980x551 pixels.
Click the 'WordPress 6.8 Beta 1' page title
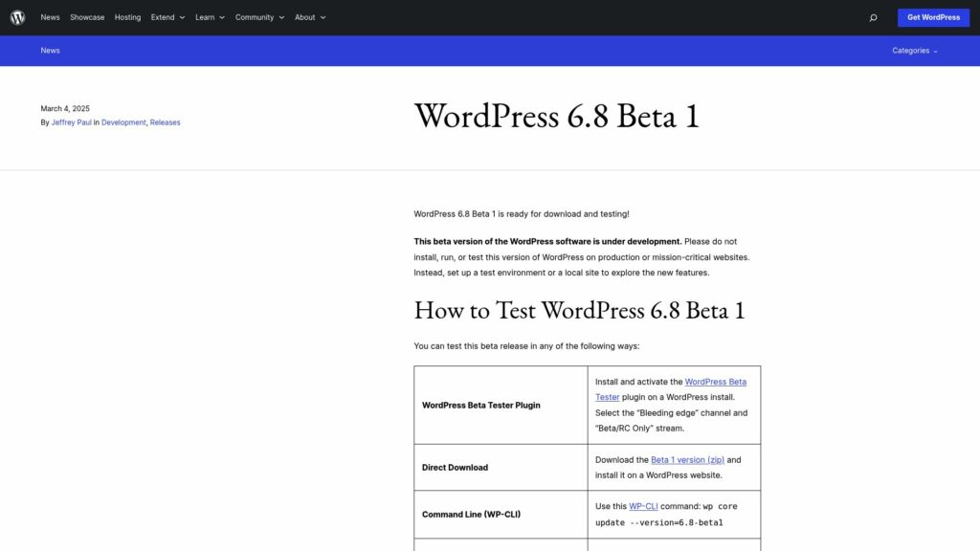point(557,116)
